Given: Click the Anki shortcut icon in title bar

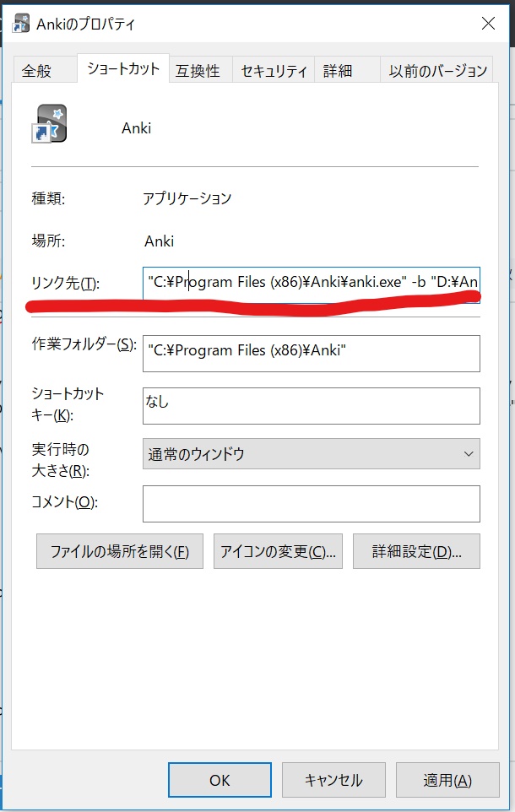Looking at the screenshot, I should (21, 24).
